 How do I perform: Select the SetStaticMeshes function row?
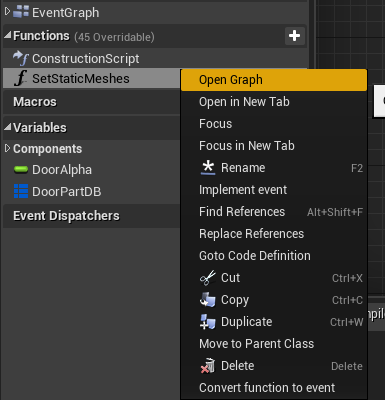(92, 79)
